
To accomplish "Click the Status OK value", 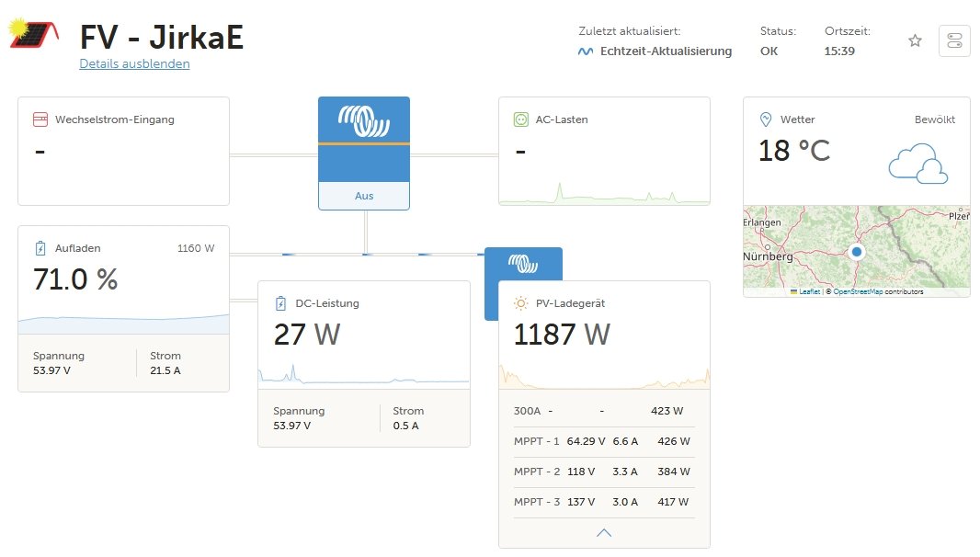I will click(769, 51).
